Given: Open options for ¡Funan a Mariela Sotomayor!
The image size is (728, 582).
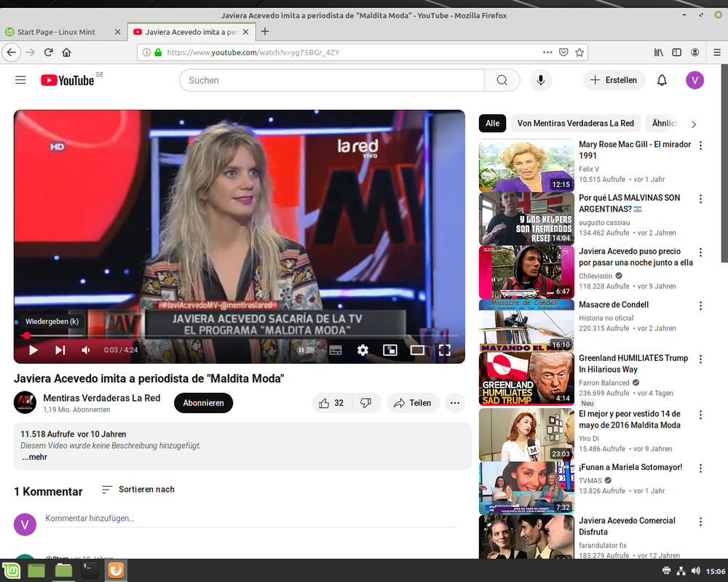Looking at the screenshot, I should [x=700, y=469].
